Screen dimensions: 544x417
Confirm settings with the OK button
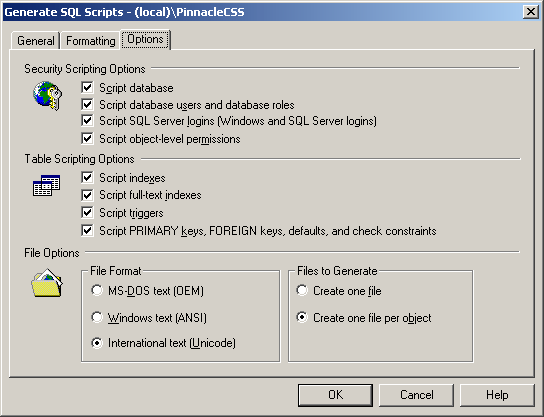(x=335, y=395)
